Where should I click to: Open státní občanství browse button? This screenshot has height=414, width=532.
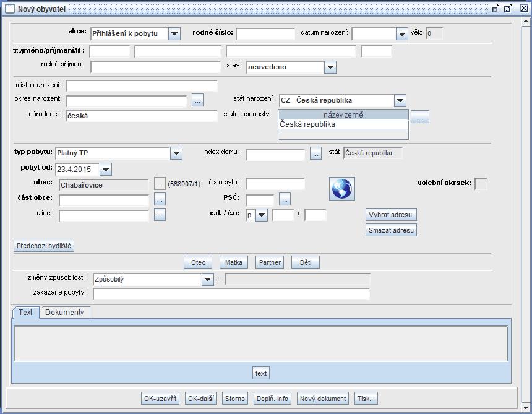click(420, 117)
